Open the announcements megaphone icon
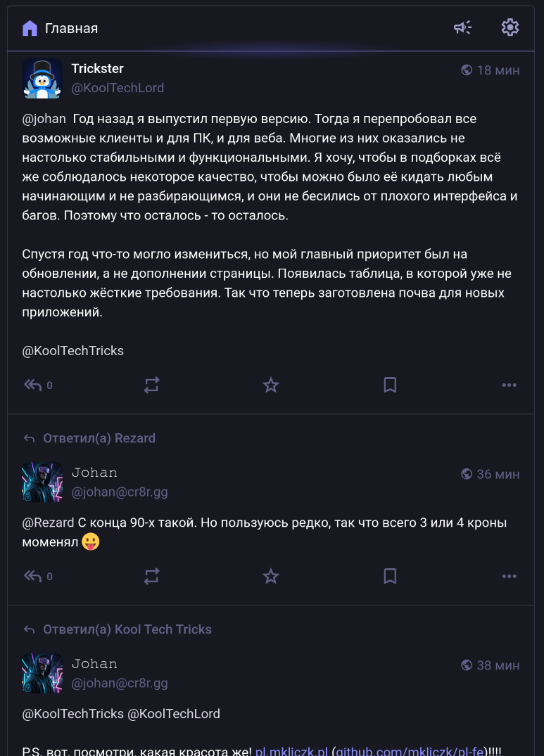The height and width of the screenshot is (756, 544). tap(462, 28)
